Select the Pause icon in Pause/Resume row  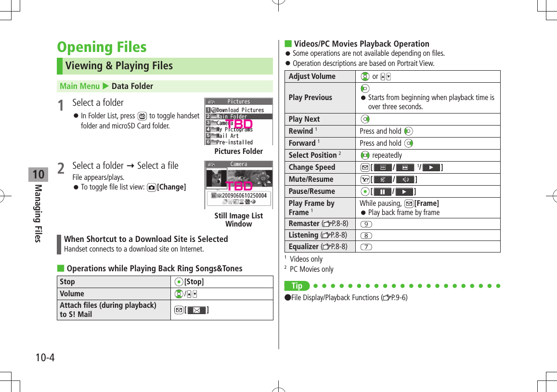(x=382, y=191)
